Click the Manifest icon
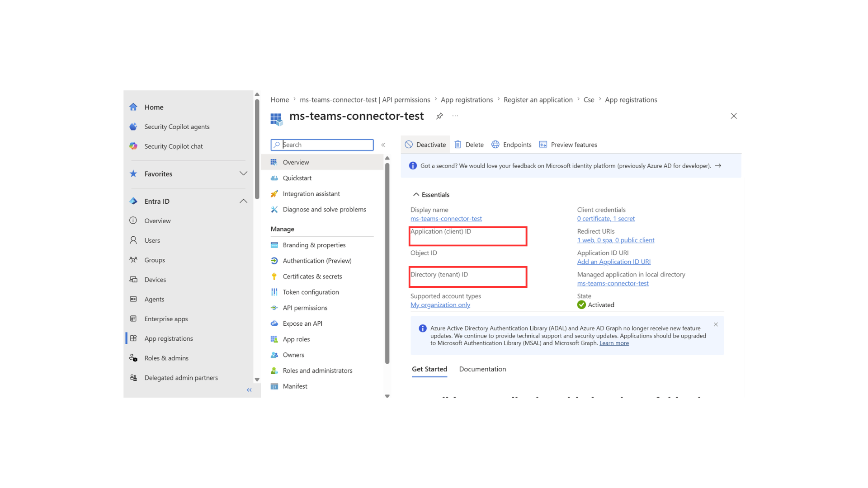The width and height of the screenshot is (868, 488). (274, 386)
